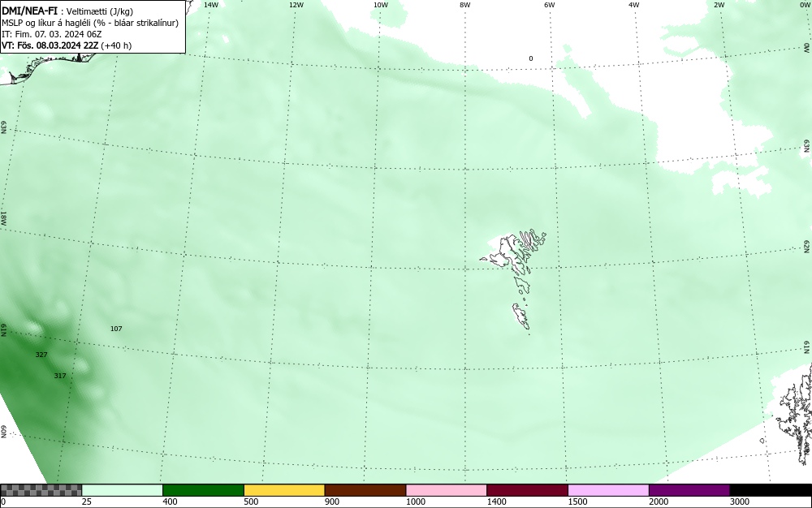Click the 60N latitude label

click(x=3, y=433)
